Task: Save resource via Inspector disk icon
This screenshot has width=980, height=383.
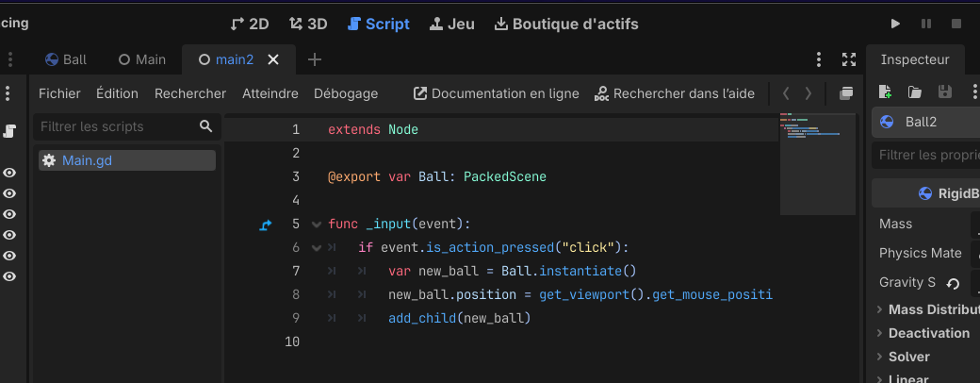Action: [x=945, y=92]
